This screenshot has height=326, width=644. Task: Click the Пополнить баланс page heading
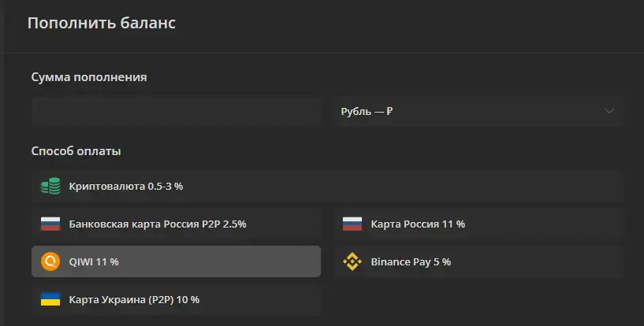[x=102, y=23]
